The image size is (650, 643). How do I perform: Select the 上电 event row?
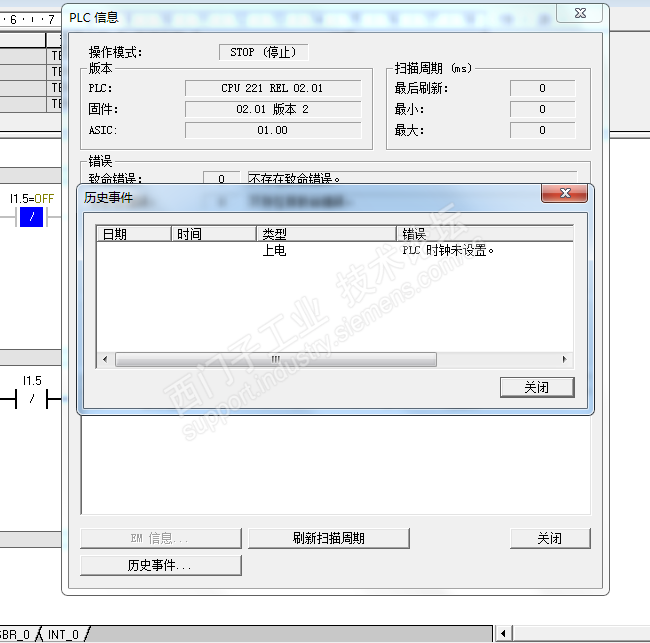point(335,250)
